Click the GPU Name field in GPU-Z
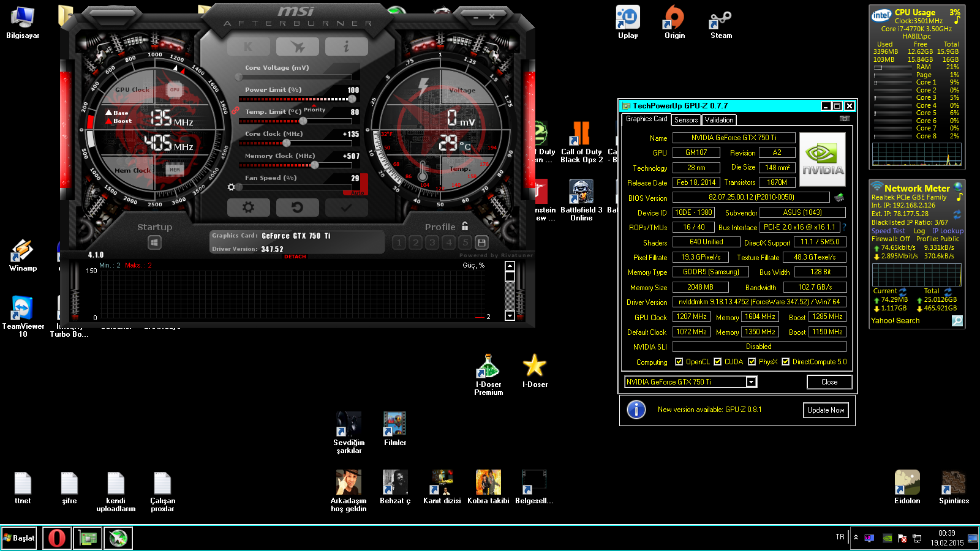The image size is (980, 551). (734, 138)
